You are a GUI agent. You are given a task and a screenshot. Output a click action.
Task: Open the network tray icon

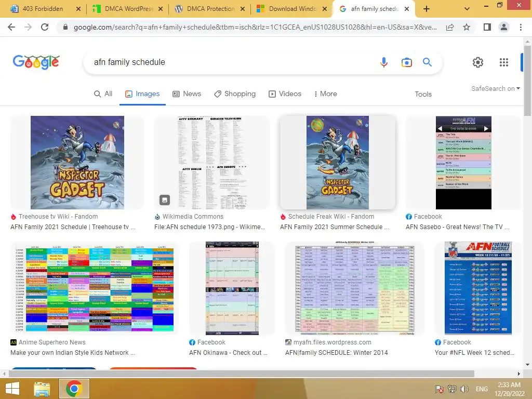click(x=451, y=389)
